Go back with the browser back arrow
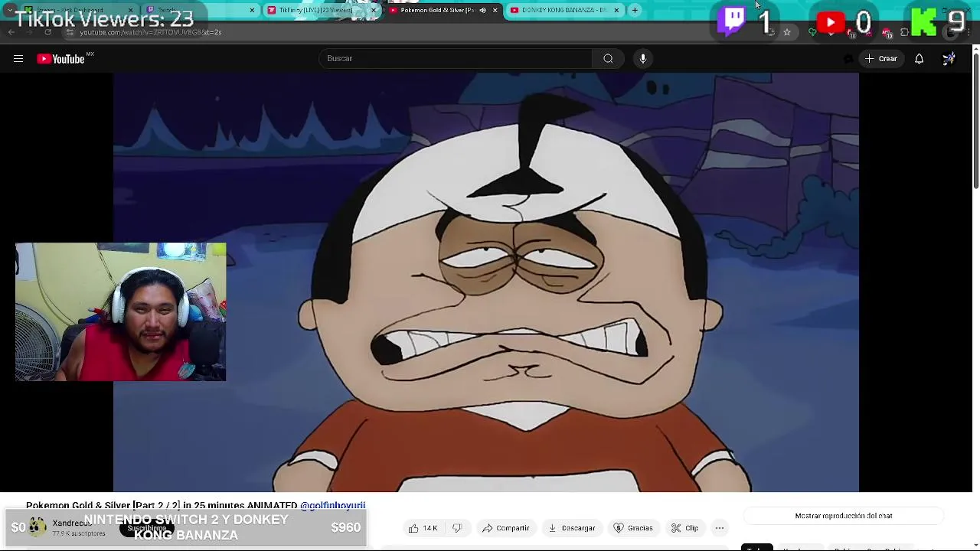Screen dimensions: 980x551 click(x=11, y=32)
